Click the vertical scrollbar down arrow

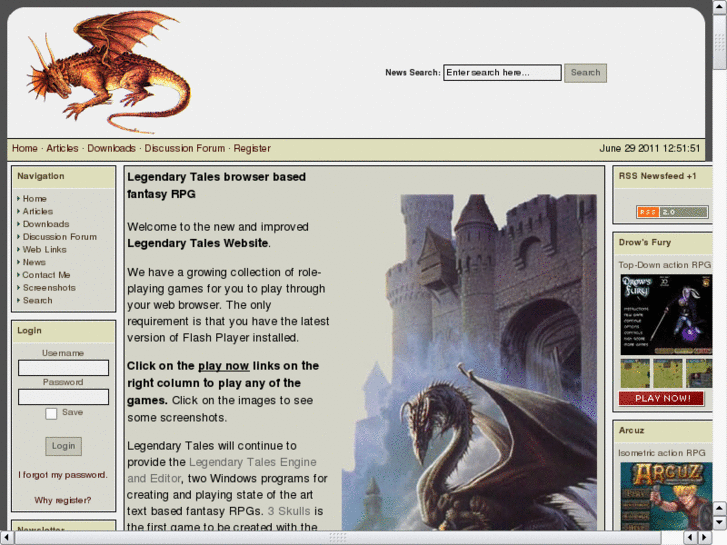click(x=719, y=523)
